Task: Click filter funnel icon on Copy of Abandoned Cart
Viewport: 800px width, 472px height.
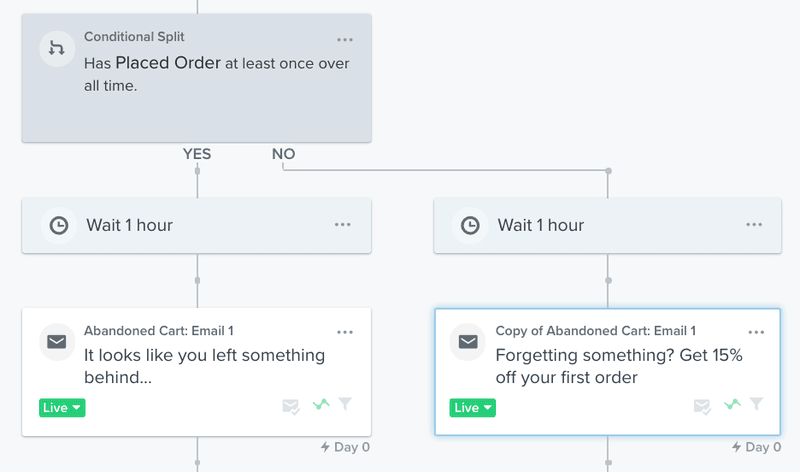Action: [757, 404]
